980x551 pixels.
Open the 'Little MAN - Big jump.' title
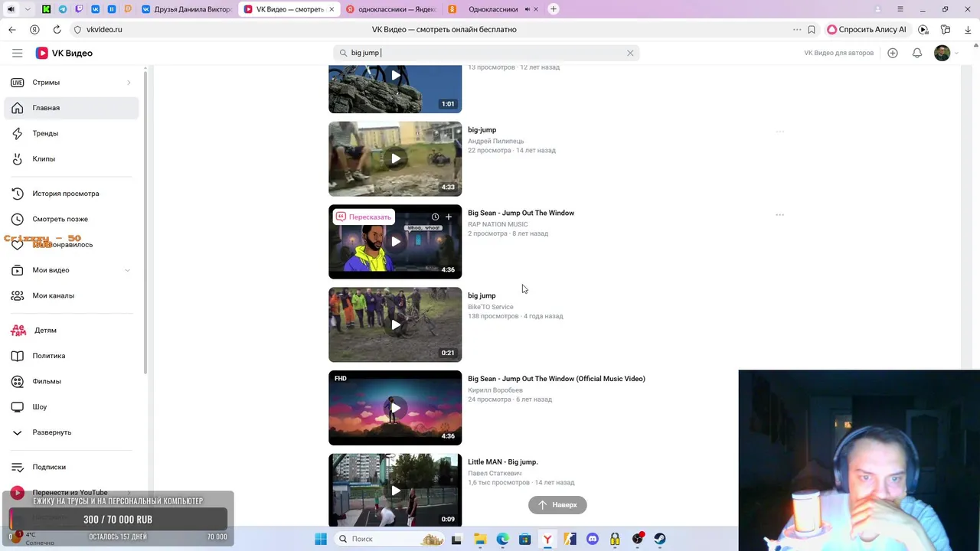503,462
